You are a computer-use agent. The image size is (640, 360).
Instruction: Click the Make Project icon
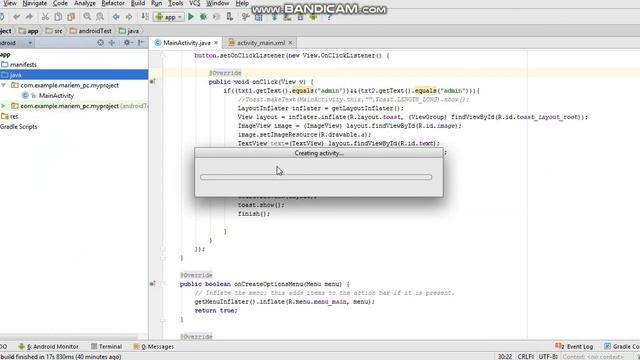[145, 17]
